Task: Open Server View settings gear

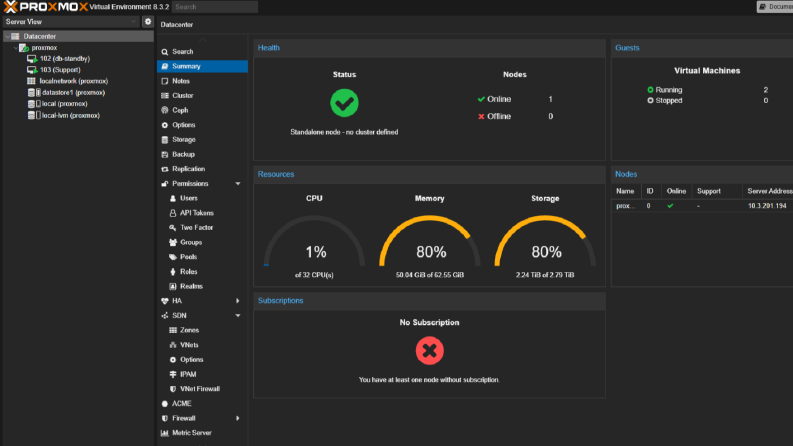Action: point(148,22)
